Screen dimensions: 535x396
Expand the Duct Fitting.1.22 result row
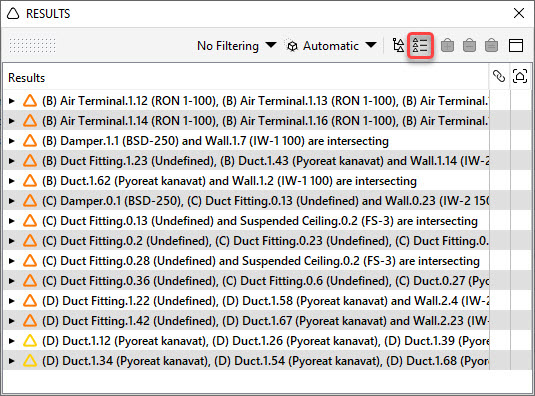click(12, 301)
